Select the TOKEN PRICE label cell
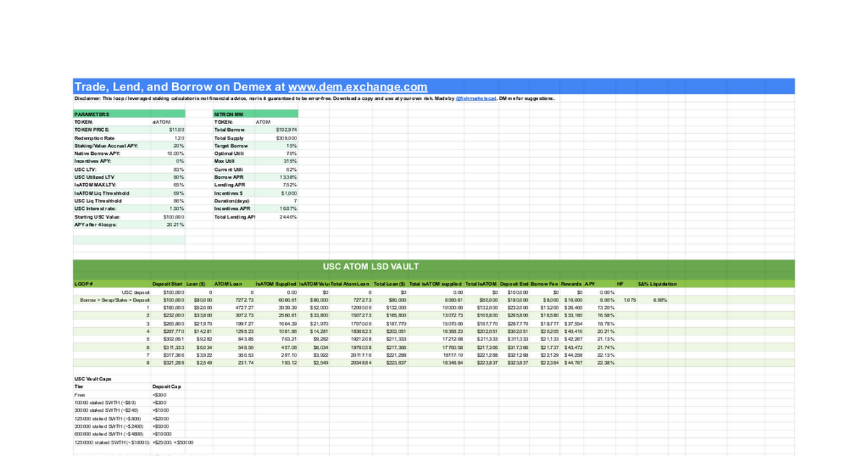The width and height of the screenshot is (868, 456). pyautogui.click(x=112, y=130)
